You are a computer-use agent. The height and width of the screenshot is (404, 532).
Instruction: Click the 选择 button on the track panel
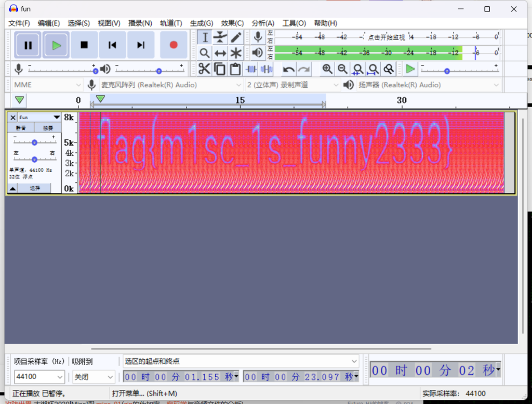click(x=35, y=188)
